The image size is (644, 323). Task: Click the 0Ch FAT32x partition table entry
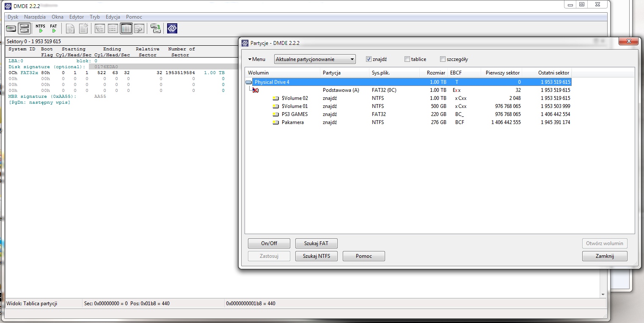point(116,73)
